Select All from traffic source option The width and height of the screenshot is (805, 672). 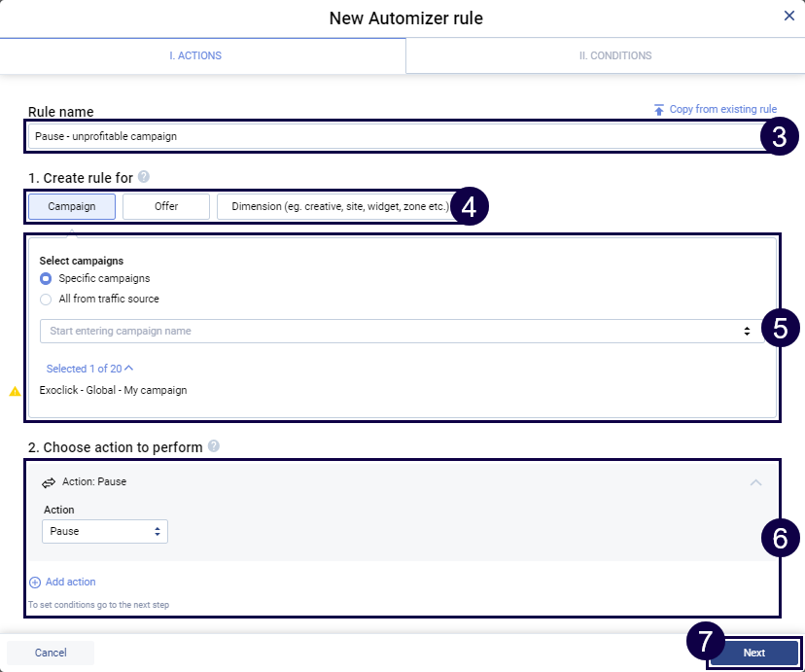tap(46, 300)
